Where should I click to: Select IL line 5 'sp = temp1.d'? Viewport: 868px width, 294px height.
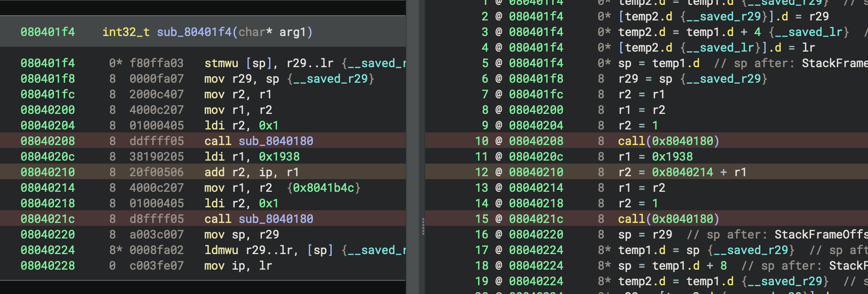pyautogui.click(x=659, y=63)
